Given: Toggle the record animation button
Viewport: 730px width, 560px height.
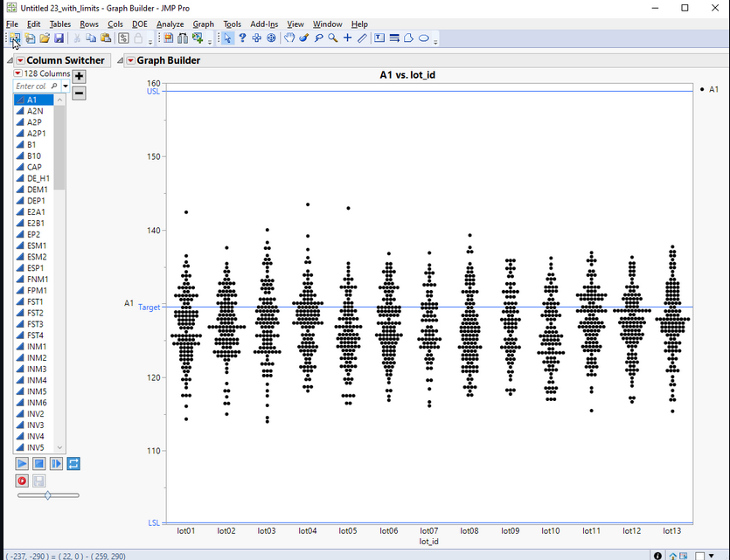Looking at the screenshot, I should pyautogui.click(x=23, y=480).
